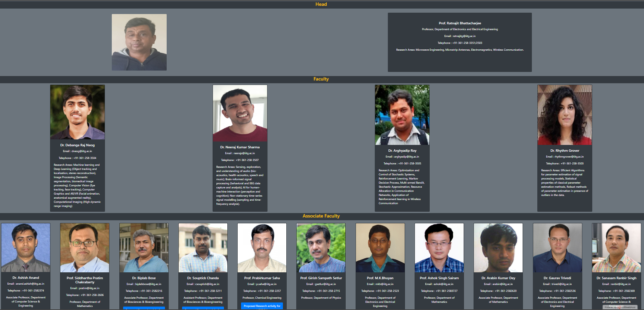This screenshot has width=644, height=310.
Task: Open Dr. Arghyadip Roy's photo
Action: point(402,115)
